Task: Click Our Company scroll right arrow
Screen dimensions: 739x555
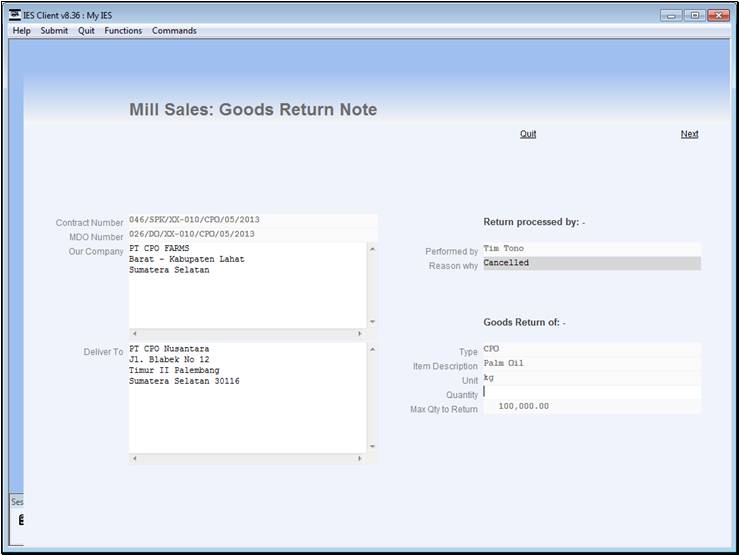Action: 360,333
